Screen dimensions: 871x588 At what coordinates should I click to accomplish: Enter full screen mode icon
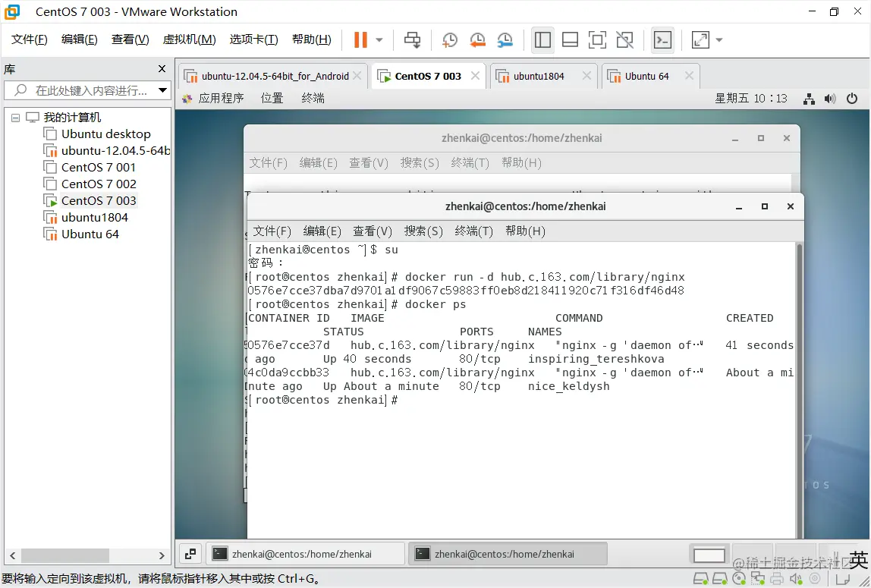[x=597, y=39]
